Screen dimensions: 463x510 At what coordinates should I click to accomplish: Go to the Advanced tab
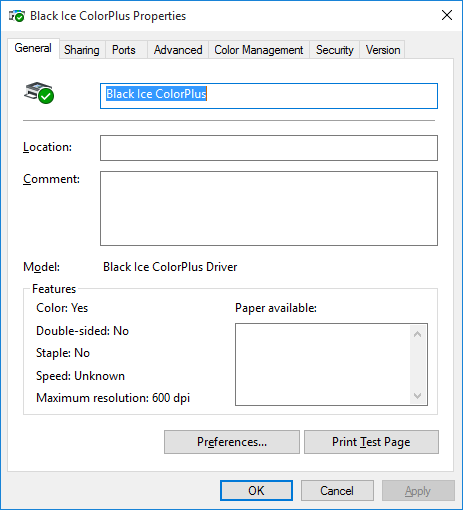click(178, 50)
